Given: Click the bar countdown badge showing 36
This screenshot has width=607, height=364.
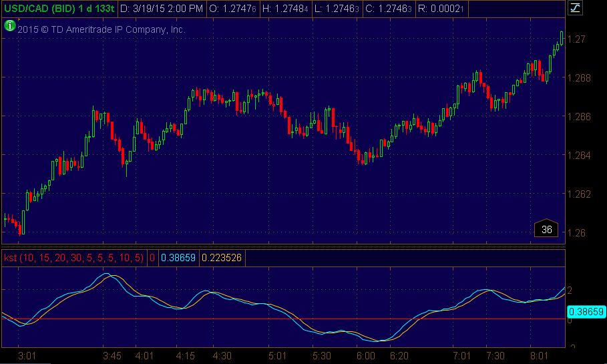Looking at the screenshot, I should pyautogui.click(x=546, y=229).
